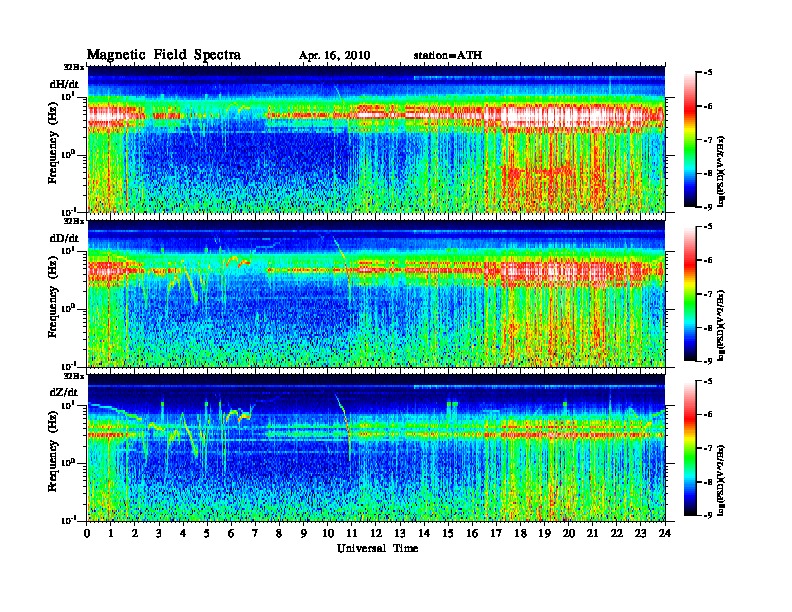The height and width of the screenshot is (612, 792).
Task: Open the dZ/dt spectrogram plot
Action: [x=376, y=447]
